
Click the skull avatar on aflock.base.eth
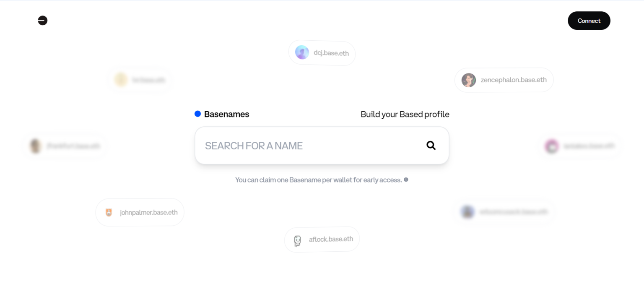pos(297,239)
